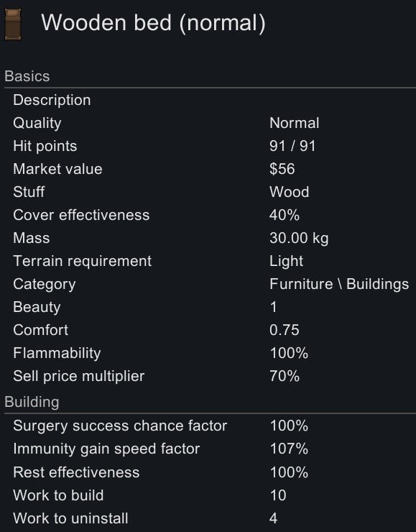
Task: Click the Wooden bed (normal) title
Action: pos(153,24)
